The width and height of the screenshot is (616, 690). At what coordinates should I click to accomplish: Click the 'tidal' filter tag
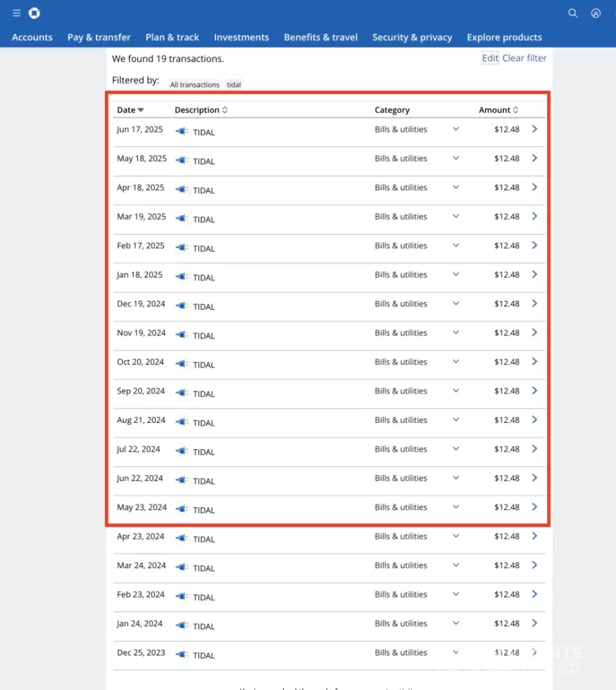click(234, 84)
